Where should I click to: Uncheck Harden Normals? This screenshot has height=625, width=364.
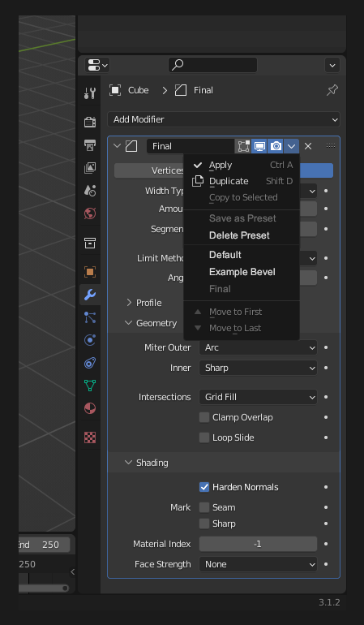click(204, 487)
